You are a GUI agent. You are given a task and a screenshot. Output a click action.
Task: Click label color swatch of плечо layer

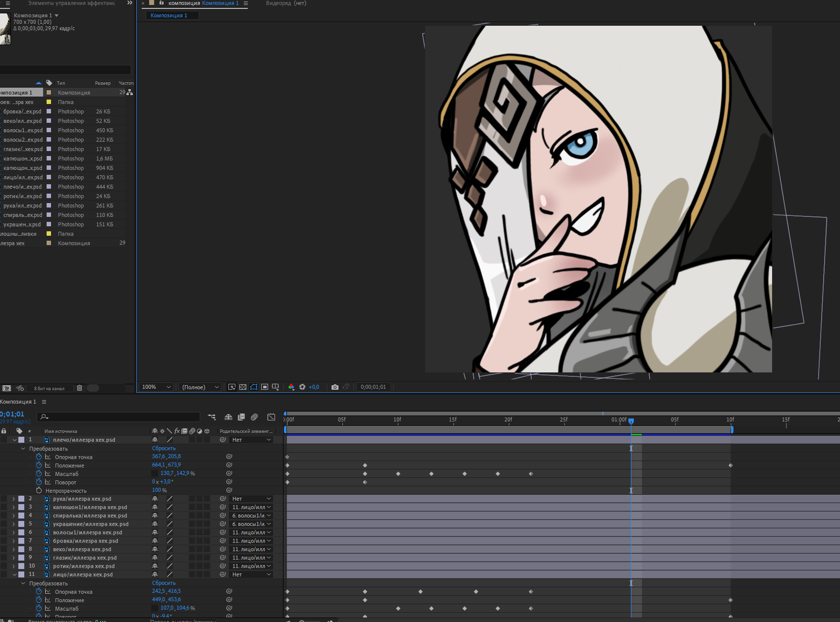[x=21, y=440]
